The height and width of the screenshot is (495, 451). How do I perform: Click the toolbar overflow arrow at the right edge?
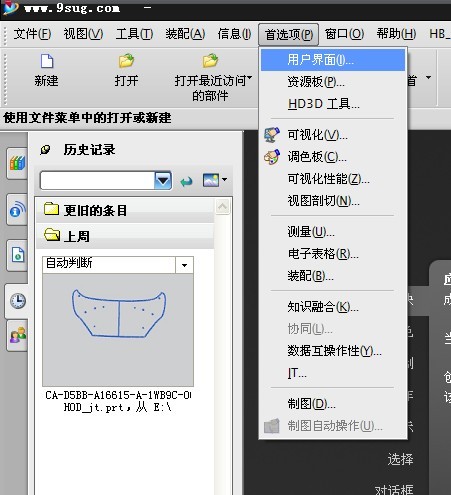429,78
